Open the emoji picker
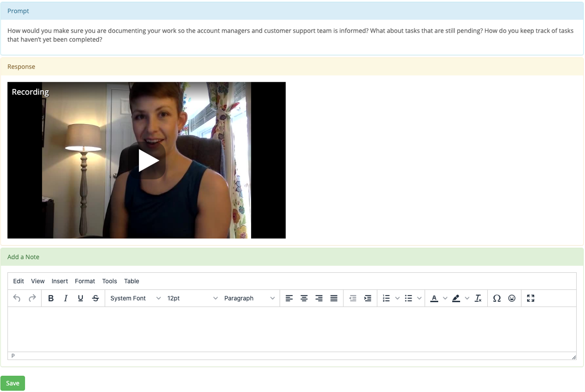 512,298
